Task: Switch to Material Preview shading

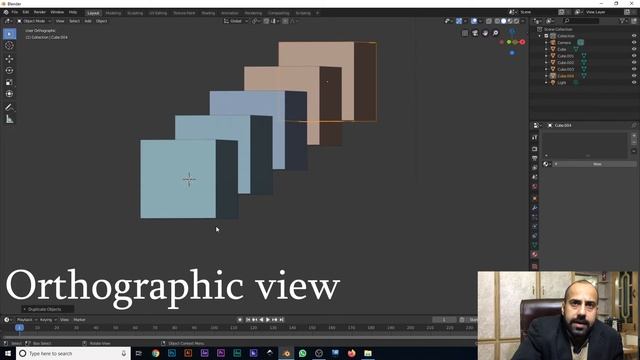Action: 510,21
